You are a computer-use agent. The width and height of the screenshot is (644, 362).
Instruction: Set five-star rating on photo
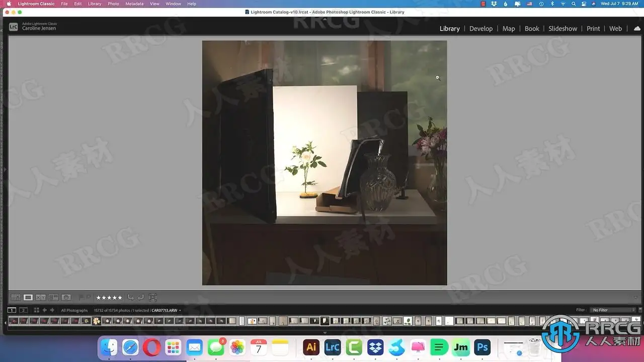[109, 298]
